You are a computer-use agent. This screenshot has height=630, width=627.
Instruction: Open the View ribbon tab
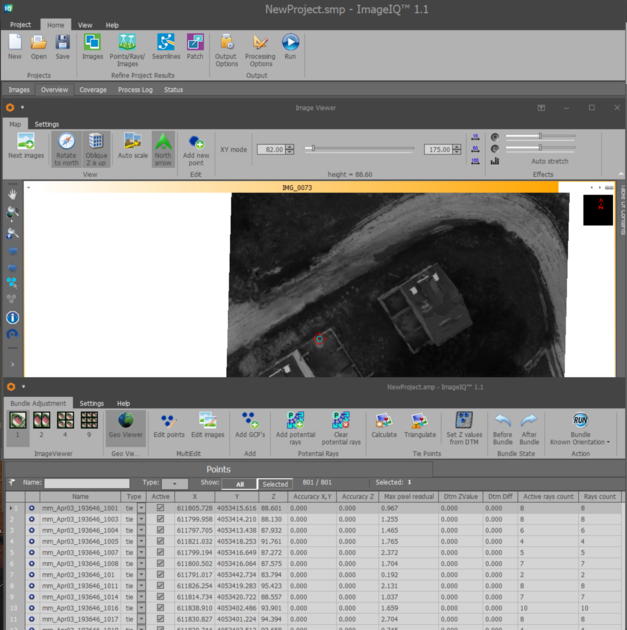pyautogui.click(x=85, y=24)
